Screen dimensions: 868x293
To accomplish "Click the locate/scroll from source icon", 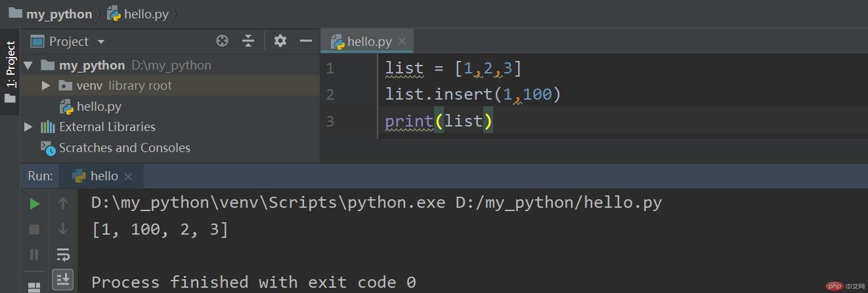I will click(223, 41).
